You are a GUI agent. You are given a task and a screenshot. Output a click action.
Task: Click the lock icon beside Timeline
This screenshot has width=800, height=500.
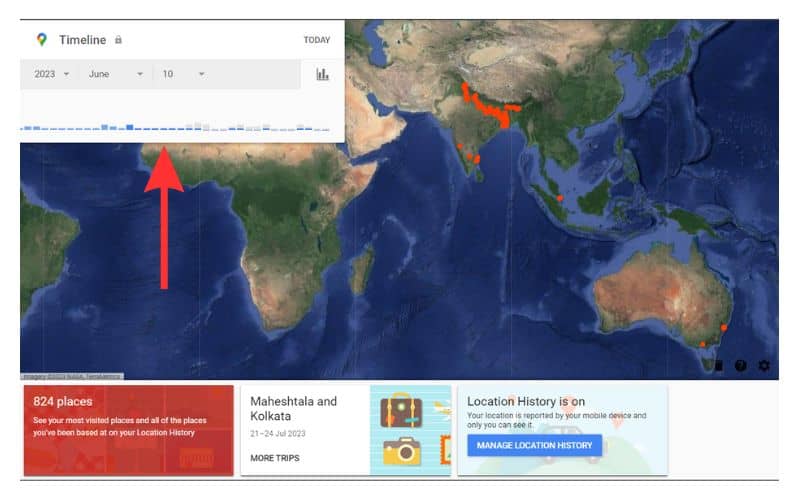(x=118, y=40)
